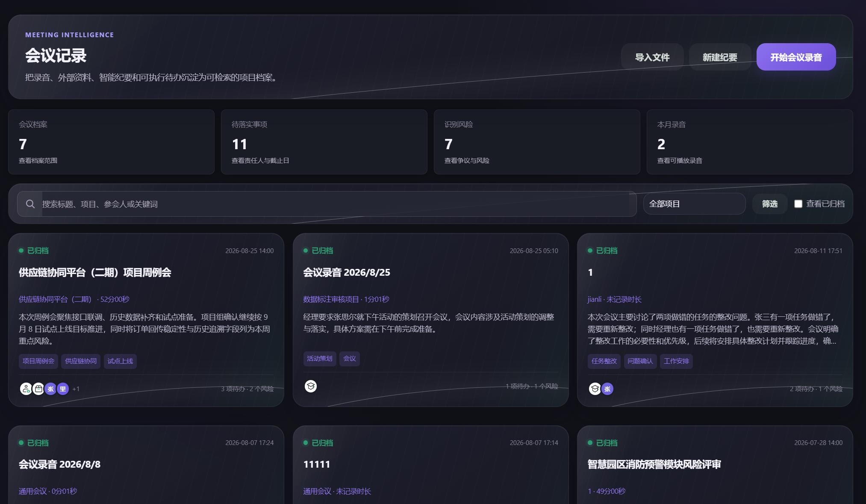Click the 新建纪要 button
This screenshot has width=866, height=504.
tap(720, 57)
